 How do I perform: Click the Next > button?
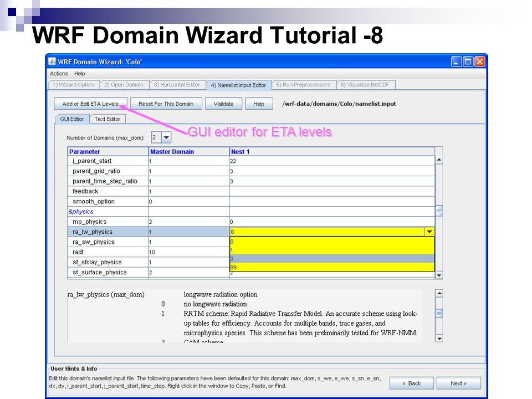pyautogui.click(x=458, y=383)
